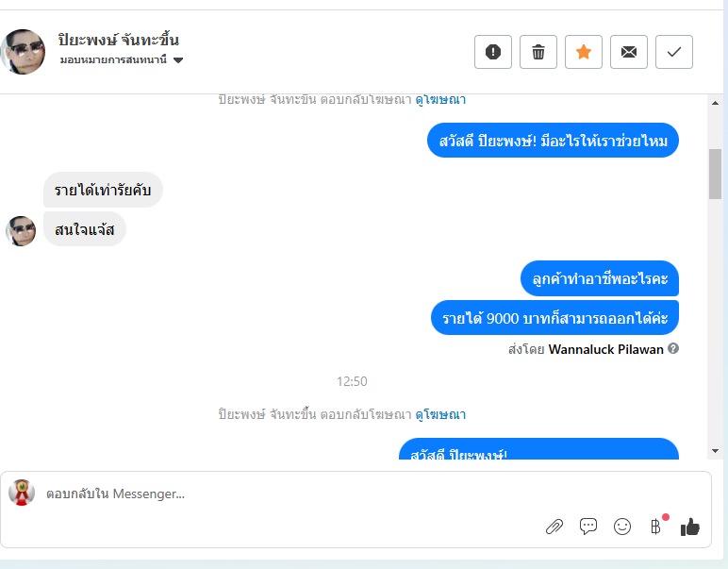Toggle the orange star follow-up marker
Image resolution: width=728 pixels, height=569 pixels.
[x=584, y=52]
